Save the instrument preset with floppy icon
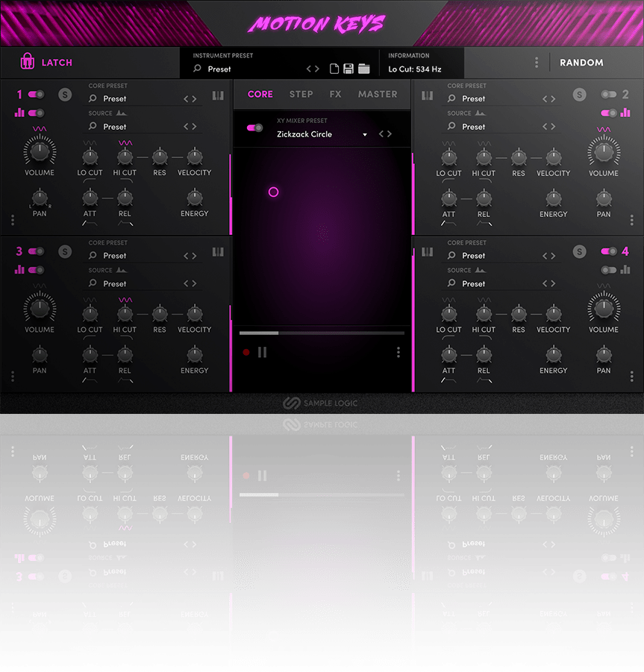 (348, 69)
